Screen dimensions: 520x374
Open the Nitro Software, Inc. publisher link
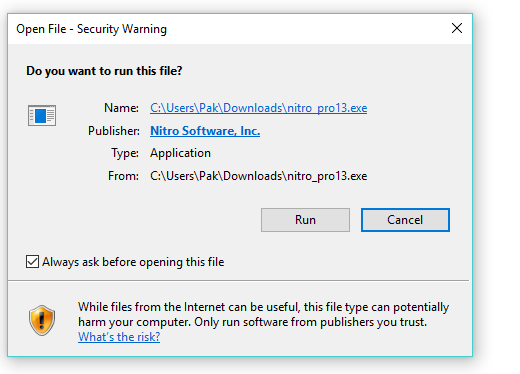[x=205, y=131]
